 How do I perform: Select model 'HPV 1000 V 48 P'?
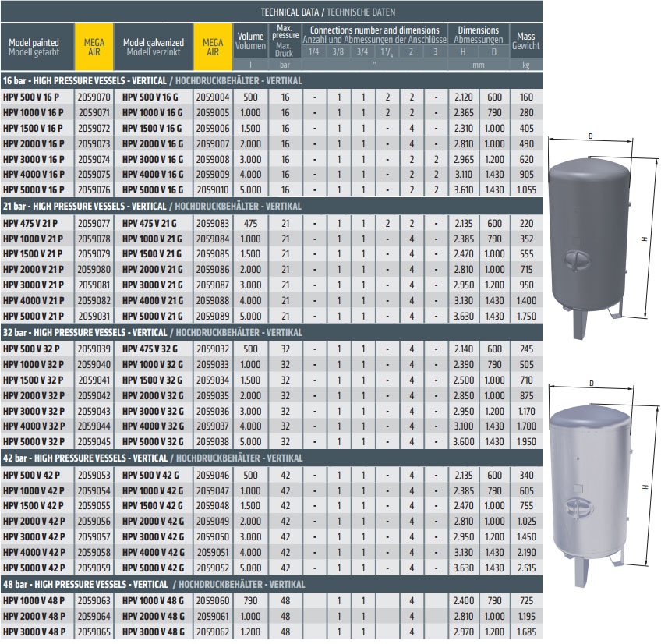[34, 600]
